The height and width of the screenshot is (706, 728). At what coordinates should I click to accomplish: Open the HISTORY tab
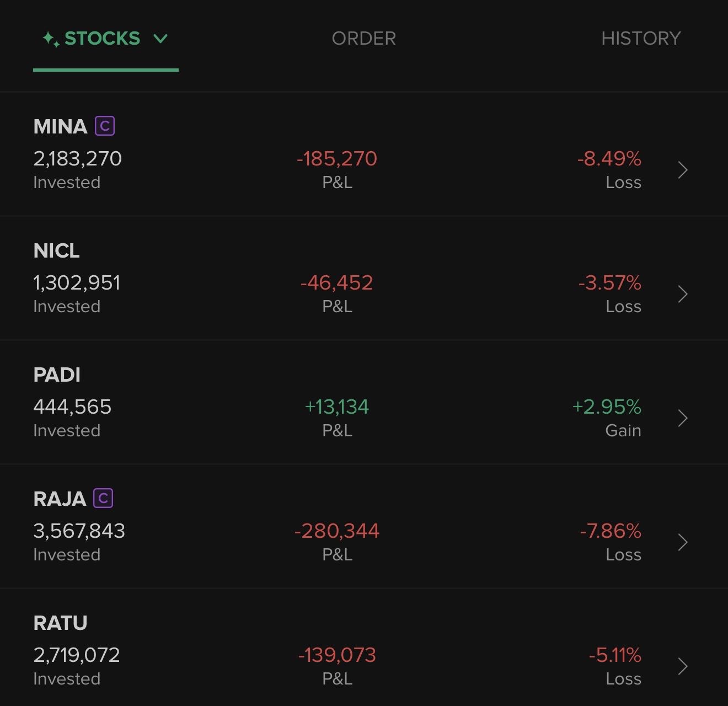(x=640, y=39)
